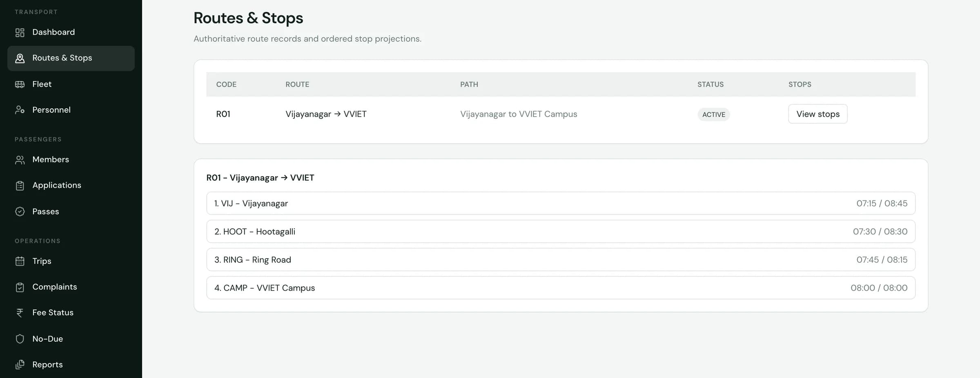Click the Trips calendar icon
This screenshot has width=980, height=378.
tap(20, 261)
